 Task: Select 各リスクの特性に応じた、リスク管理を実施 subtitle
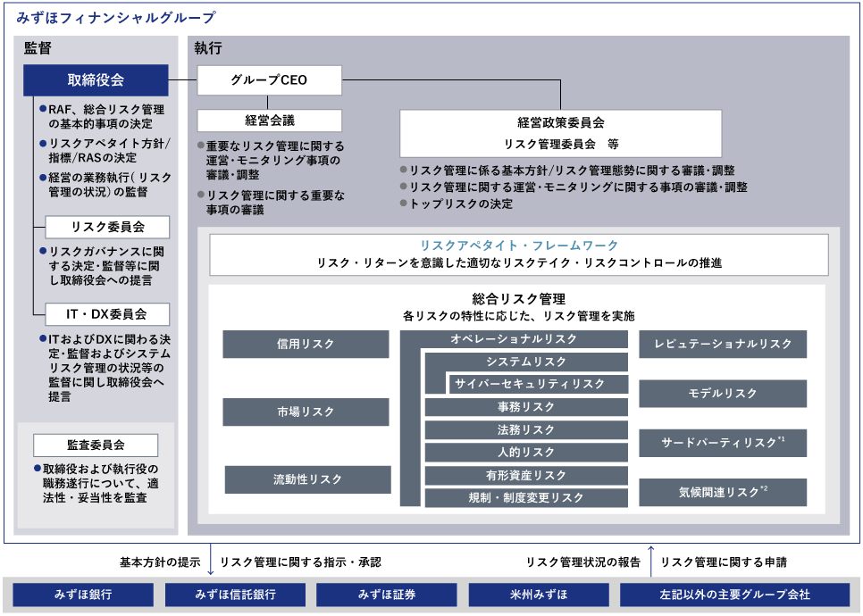pyautogui.click(x=519, y=316)
